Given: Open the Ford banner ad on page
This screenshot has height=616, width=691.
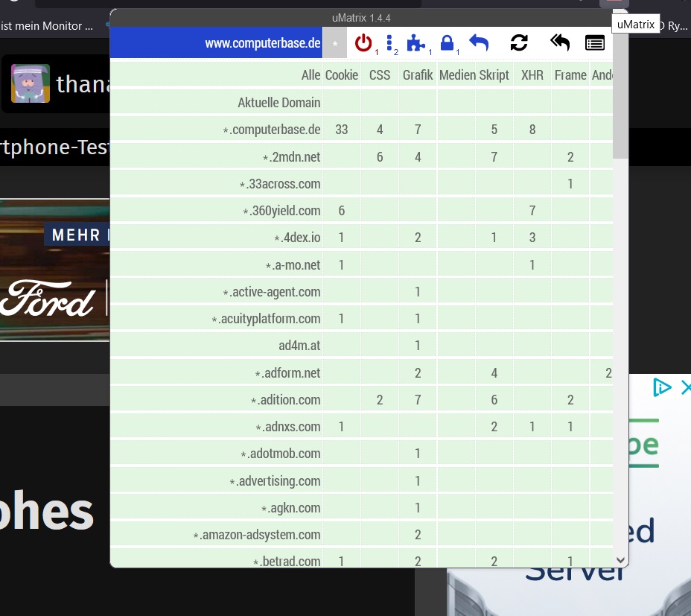Looking at the screenshot, I should click(54, 270).
